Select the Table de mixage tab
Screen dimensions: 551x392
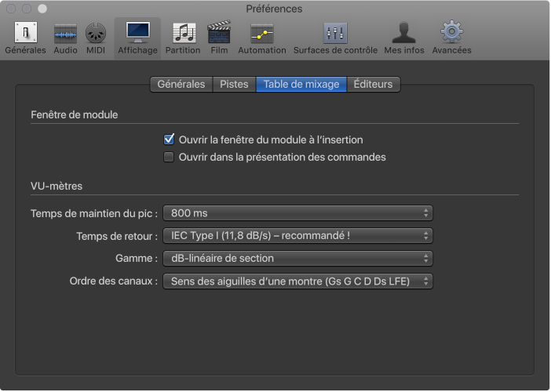[301, 84]
